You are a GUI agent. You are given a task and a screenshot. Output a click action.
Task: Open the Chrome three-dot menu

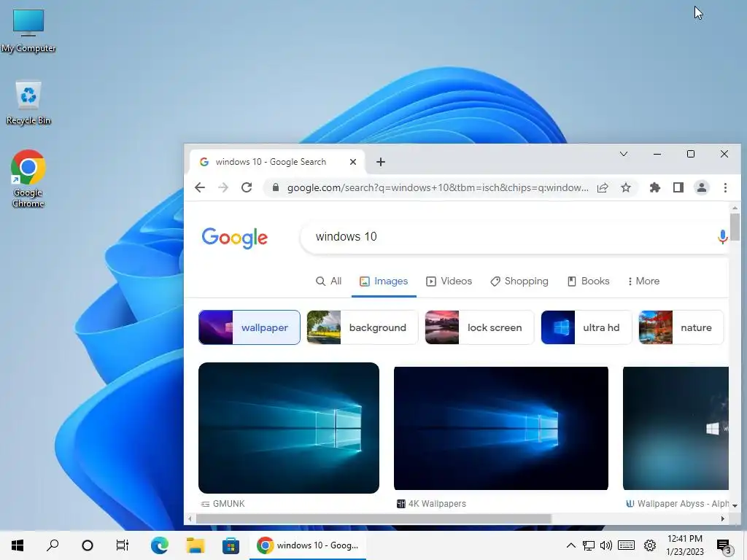[725, 187]
